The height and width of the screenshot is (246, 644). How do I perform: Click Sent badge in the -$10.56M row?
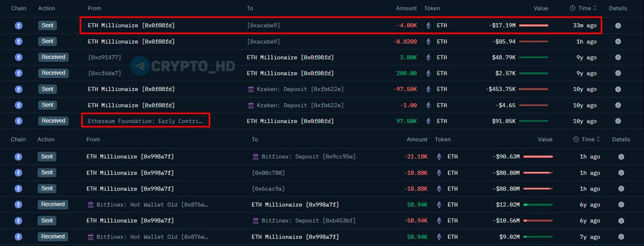[x=47, y=221]
